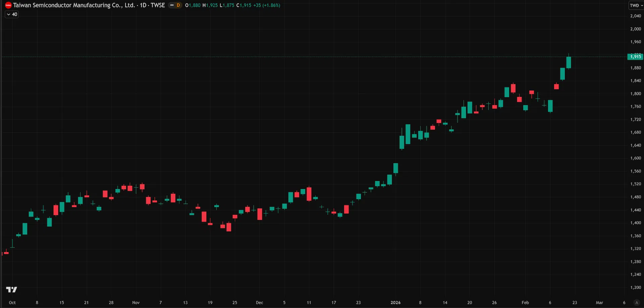The image size is (644, 308).
Task: Click the +35 (+1.86%) change value
Action: 267,5
